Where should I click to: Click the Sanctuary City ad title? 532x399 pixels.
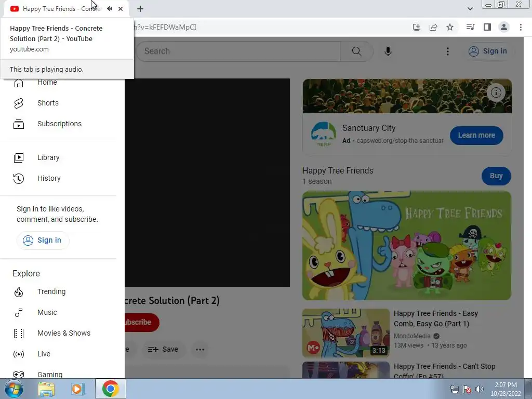pos(369,128)
